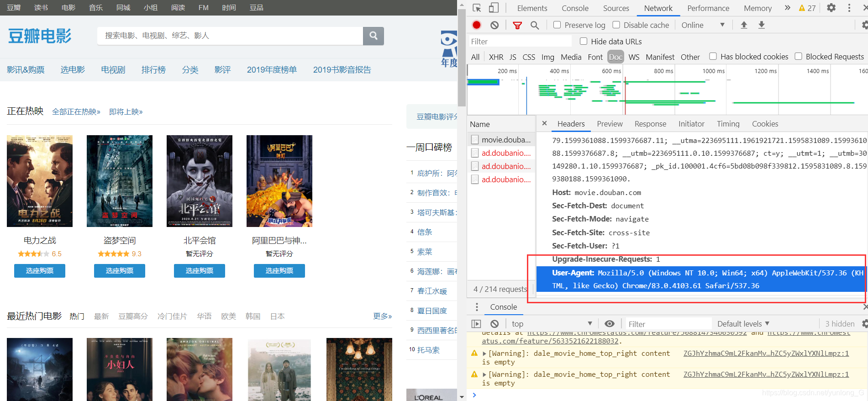
Task: Close the request details pane
Action: [544, 123]
